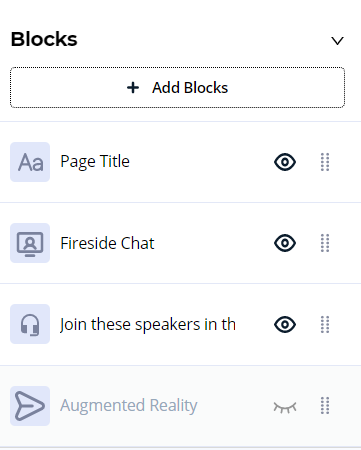The width and height of the screenshot is (361, 450).
Task: Grab the drag handle of Page Title
Action: click(x=325, y=162)
